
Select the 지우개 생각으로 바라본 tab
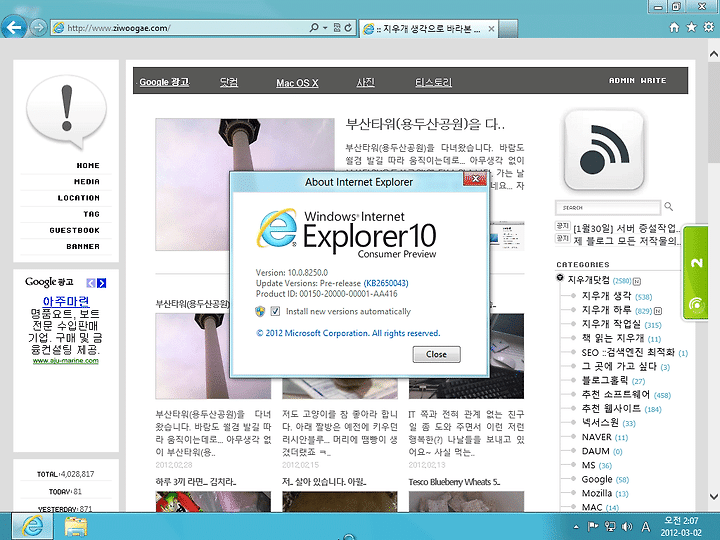(428, 29)
